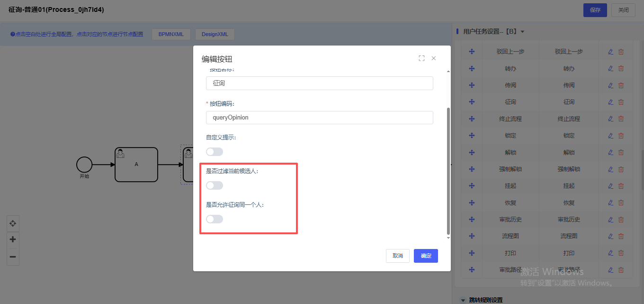Click edit icon for 终止流程 row
644x304 pixels.
pyautogui.click(x=610, y=119)
